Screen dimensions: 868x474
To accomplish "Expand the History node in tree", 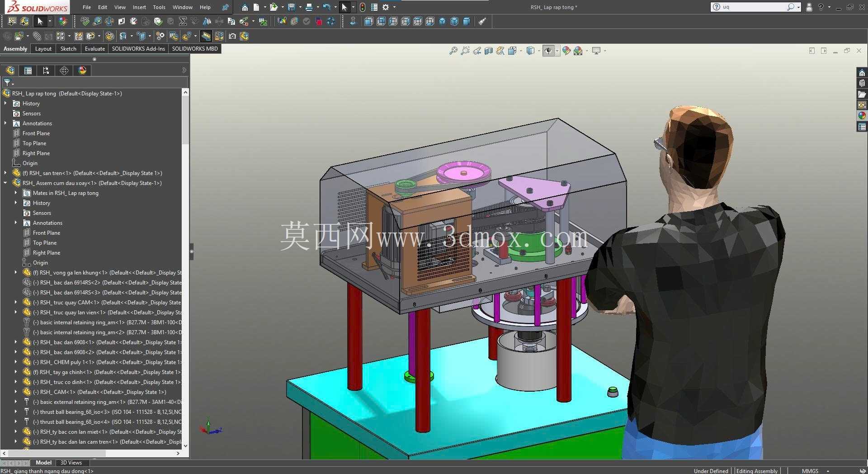I will (5, 104).
